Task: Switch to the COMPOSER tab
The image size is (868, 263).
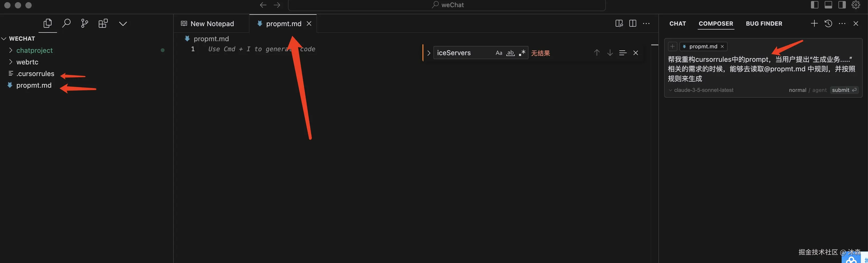Action: pyautogui.click(x=716, y=24)
